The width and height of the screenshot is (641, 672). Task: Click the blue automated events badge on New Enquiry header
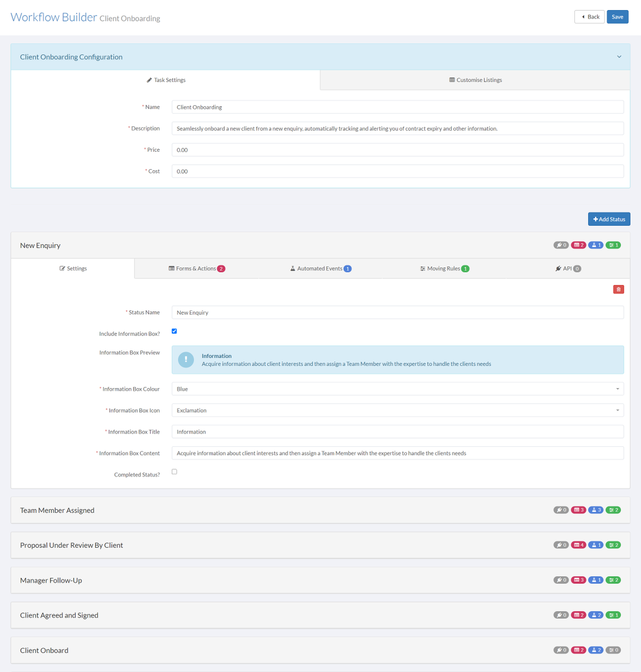point(596,245)
